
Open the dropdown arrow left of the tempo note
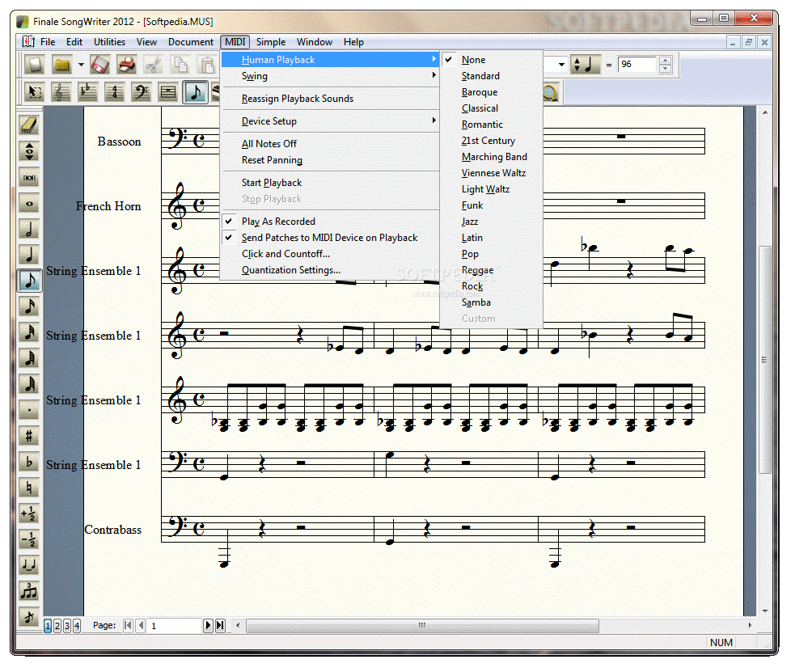561,65
